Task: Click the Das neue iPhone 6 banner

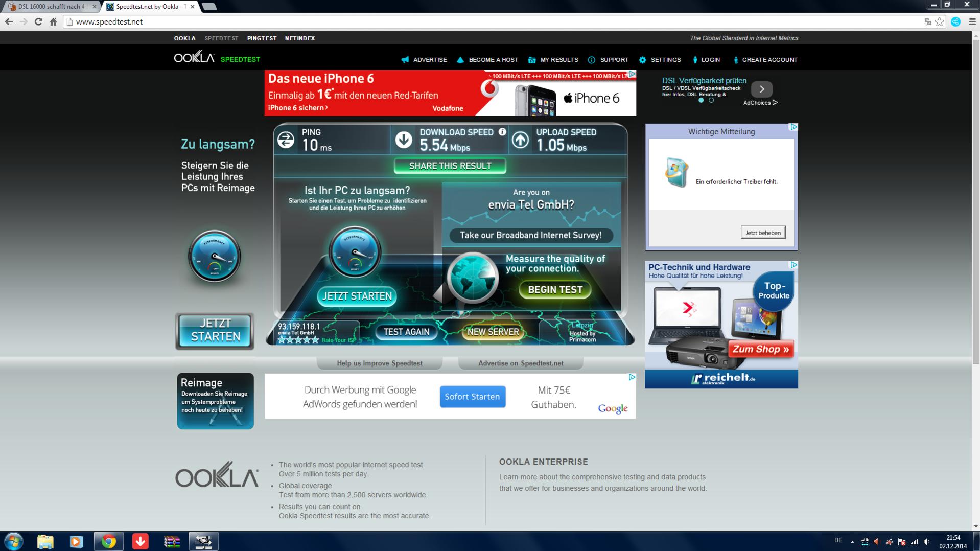Action: (450, 93)
